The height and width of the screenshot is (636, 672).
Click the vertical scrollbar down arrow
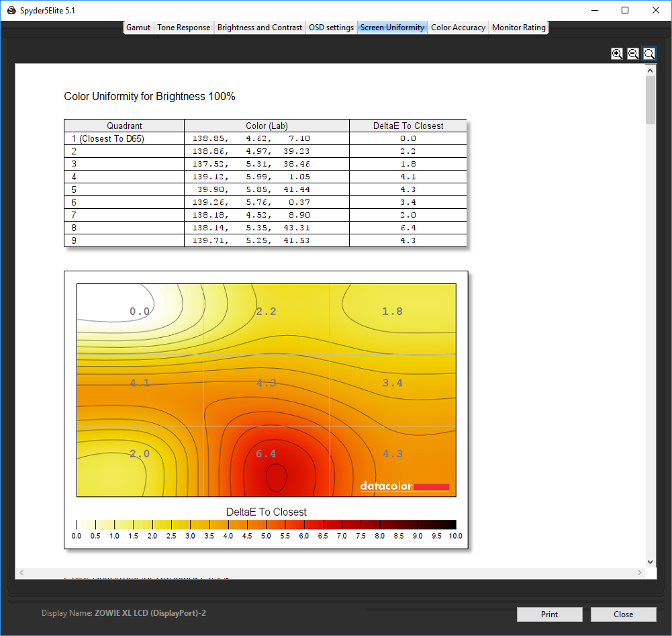click(651, 562)
